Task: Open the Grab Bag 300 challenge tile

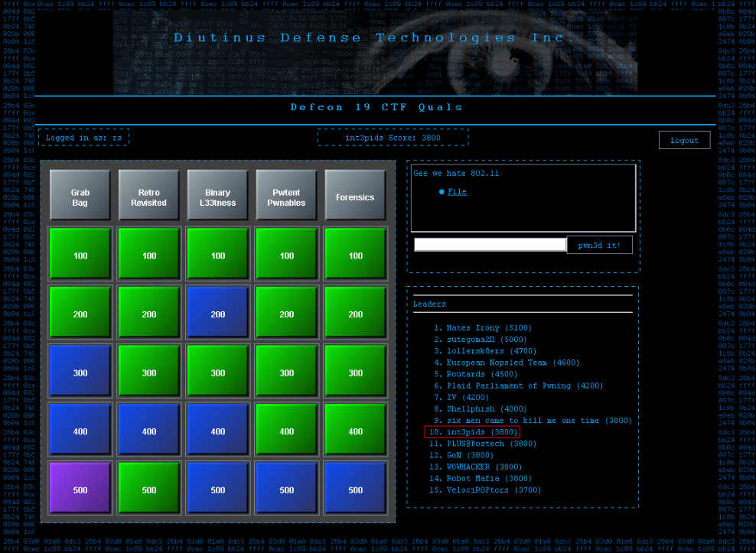Action: [x=80, y=371]
